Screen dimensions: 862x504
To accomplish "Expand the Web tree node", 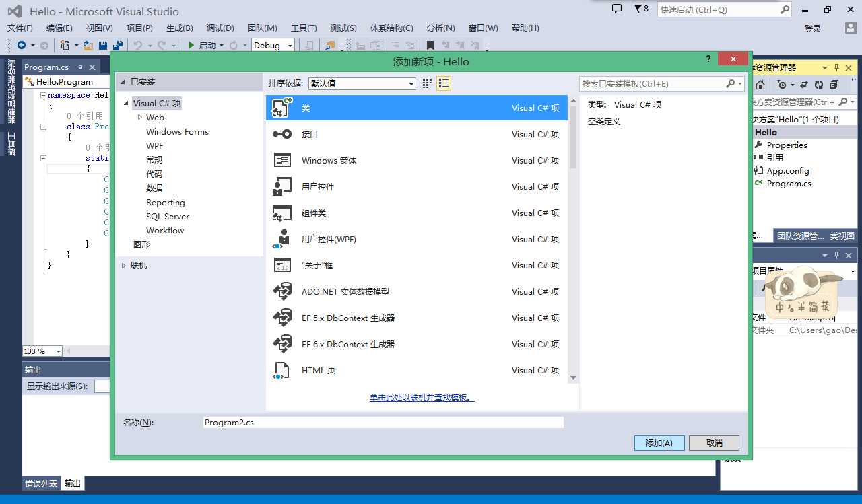I will (x=139, y=117).
